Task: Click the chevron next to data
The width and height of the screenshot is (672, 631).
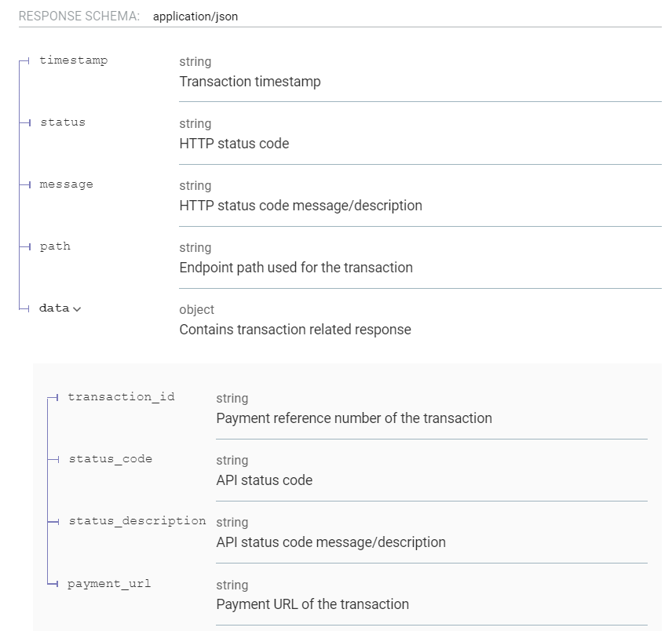Action: pyautogui.click(x=76, y=308)
